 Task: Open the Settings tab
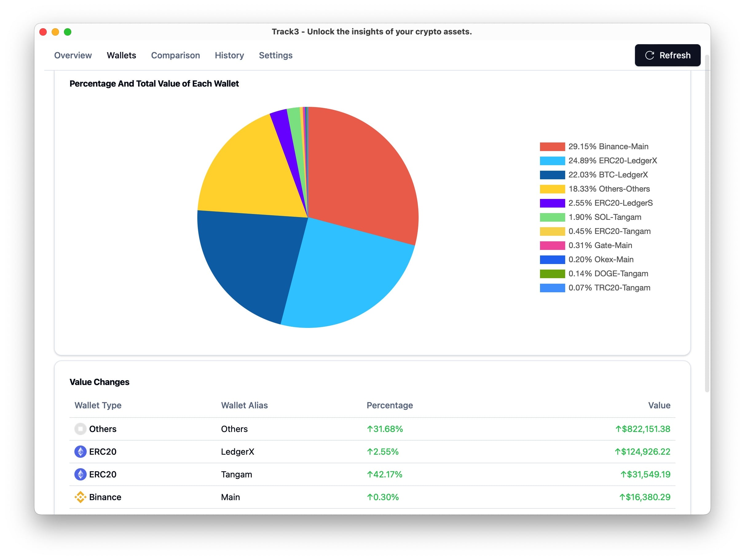pos(275,56)
